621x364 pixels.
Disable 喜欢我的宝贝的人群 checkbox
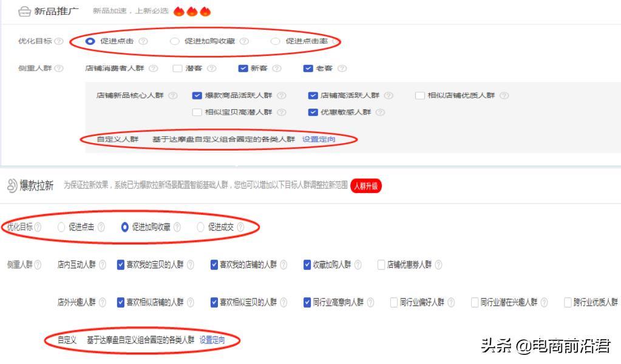(121, 265)
